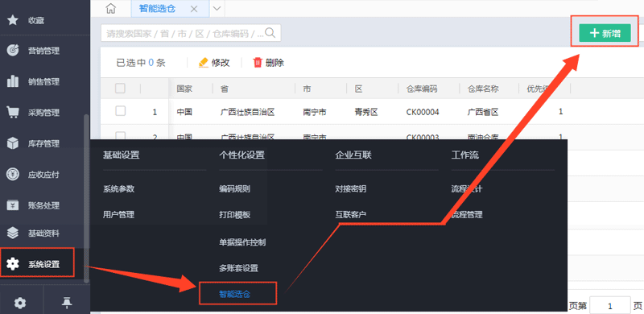
Task: Click the 个性化设置 menu group heading
Action: click(x=242, y=155)
